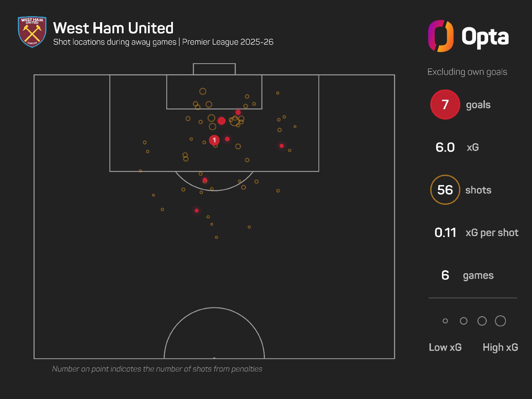The height and width of the screenshot is (399, 532).
Task: Click the Opta wordmark text
Action: 485,37
